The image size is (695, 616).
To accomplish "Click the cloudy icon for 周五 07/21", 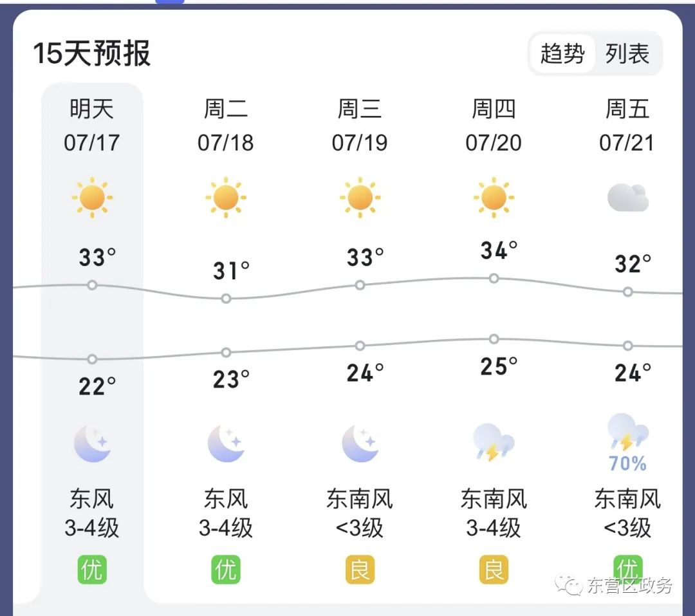I will (x=627, y=197).
